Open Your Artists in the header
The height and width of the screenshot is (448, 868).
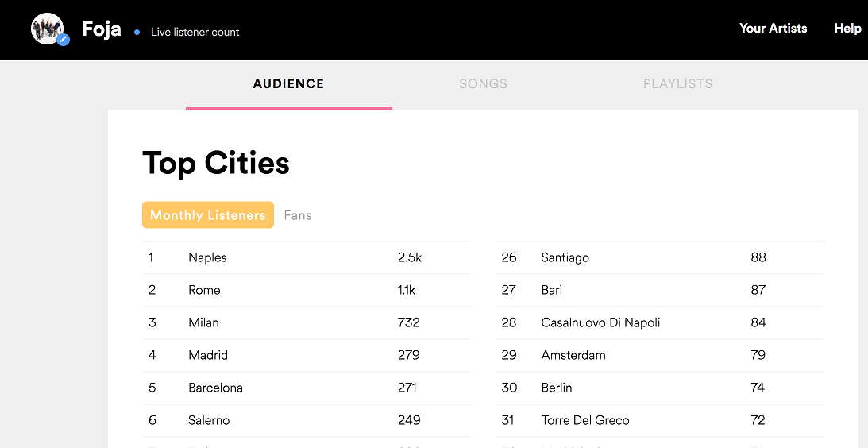[773, 29]
